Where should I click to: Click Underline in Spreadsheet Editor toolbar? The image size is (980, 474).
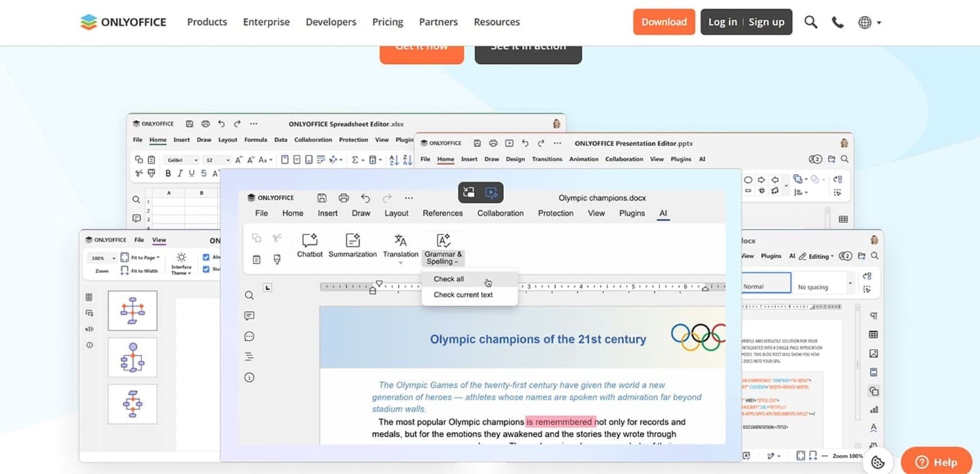click(x=192, y=174)
